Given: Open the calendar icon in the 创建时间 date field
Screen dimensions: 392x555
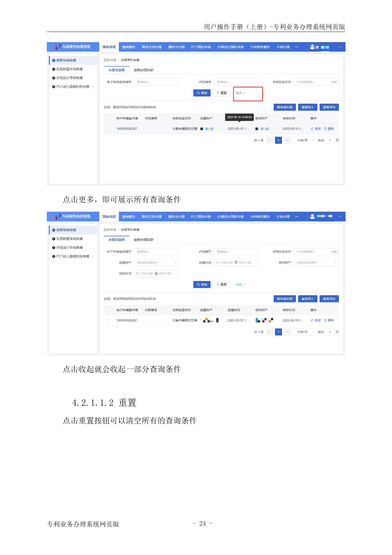Looking at the screenshot, I should tap(217, 263).
